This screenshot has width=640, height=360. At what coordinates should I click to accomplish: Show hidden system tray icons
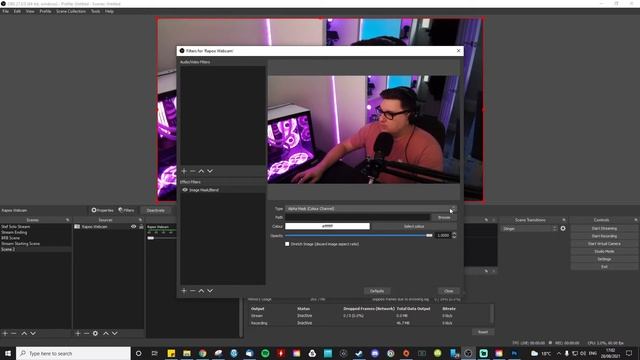559,353
